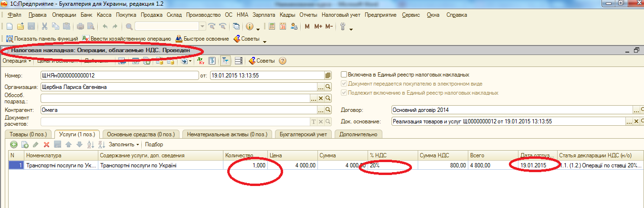Screen dimensions: 644x208
Task: Edit row with the pencil icon
Action: (36, 144)
